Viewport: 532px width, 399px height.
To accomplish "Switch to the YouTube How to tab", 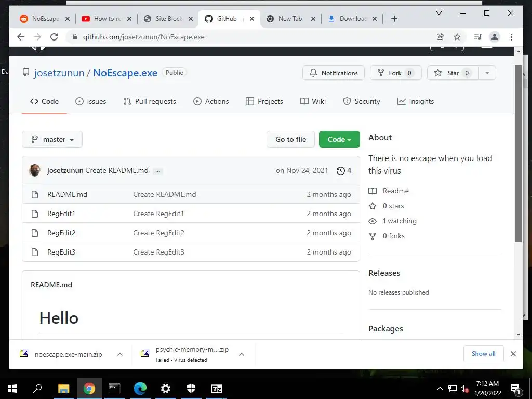I will [x=107, y=19].
